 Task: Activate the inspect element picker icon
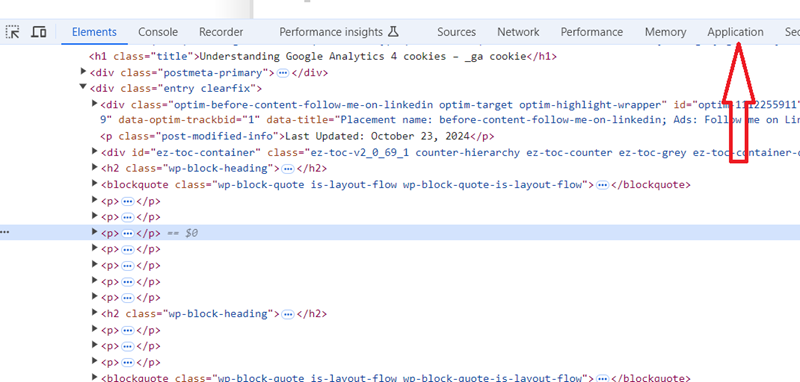13,32
